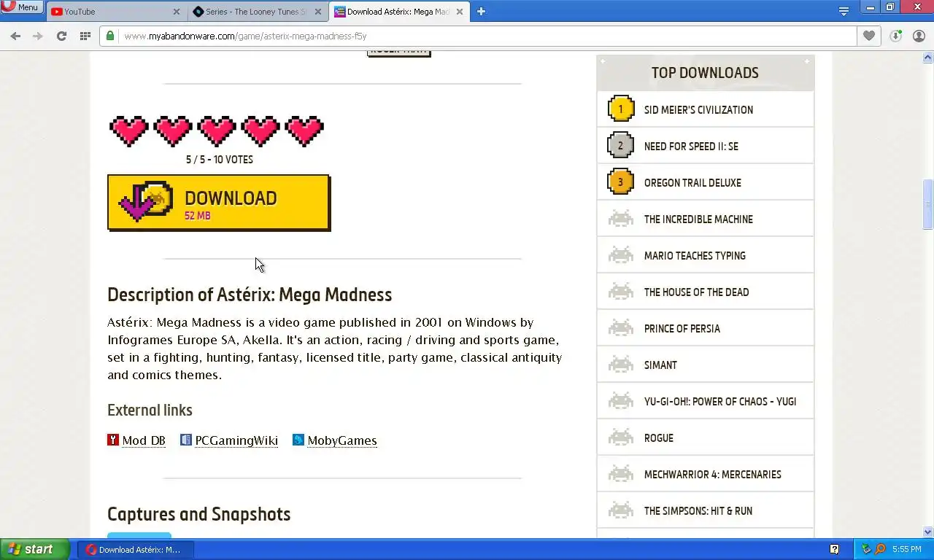Viewport: 934px width, 560px height.
Task: Open Rogue download link
Action: (x=658, y=438)
